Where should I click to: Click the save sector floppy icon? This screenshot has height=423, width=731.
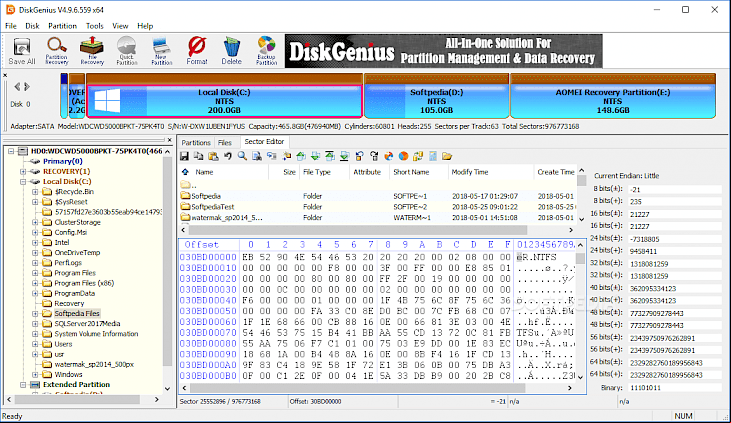[185, 156]
